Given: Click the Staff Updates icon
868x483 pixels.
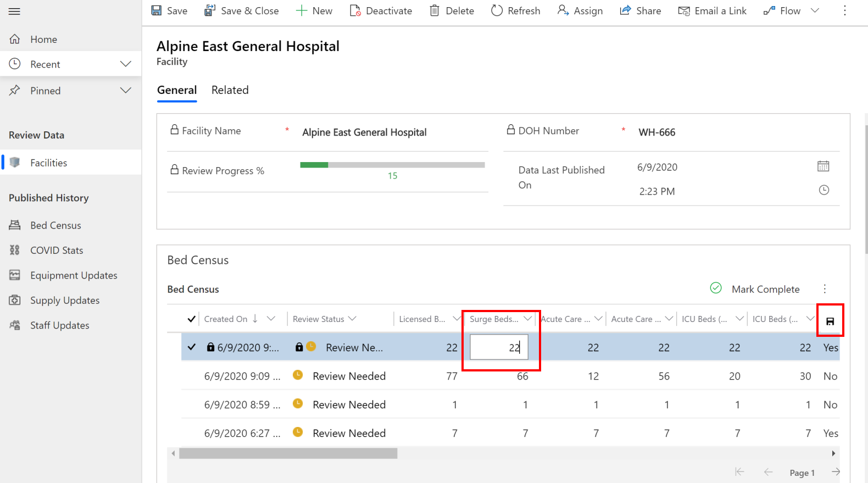Looking at the screenshot, I should (x=15, y=325).
